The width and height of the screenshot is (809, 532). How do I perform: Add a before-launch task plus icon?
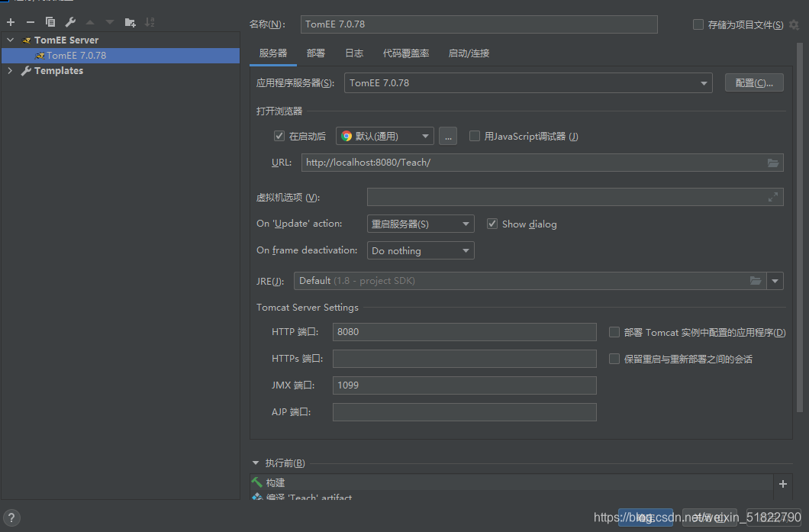click(783, 483)
